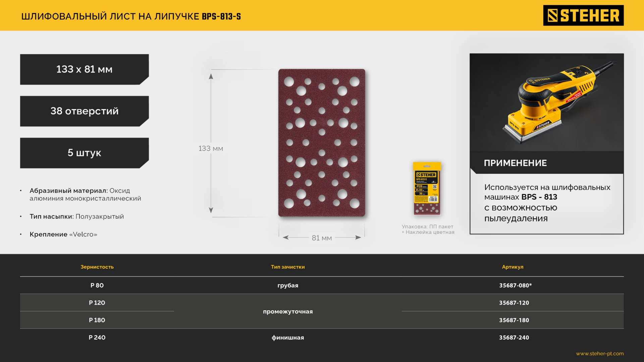Image resolution: width=644 pixels, height=362 pixels.
Task: Click the orbital sander photo
Action: pos(546,102)
